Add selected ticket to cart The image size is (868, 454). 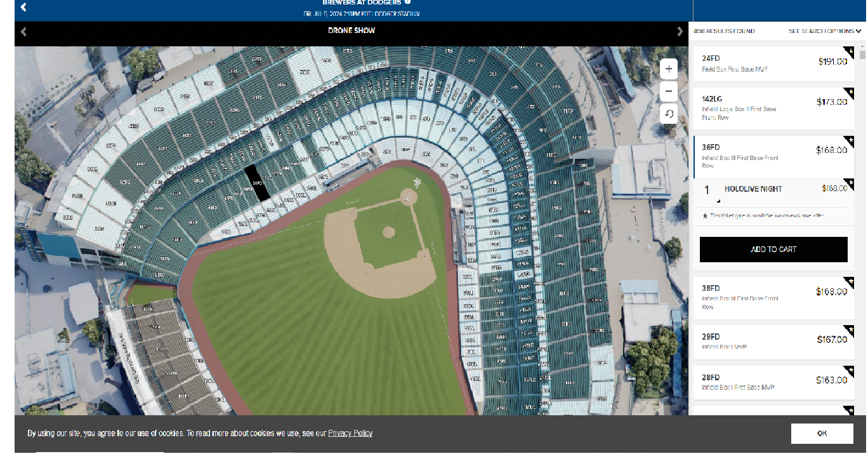pos(773,250)
